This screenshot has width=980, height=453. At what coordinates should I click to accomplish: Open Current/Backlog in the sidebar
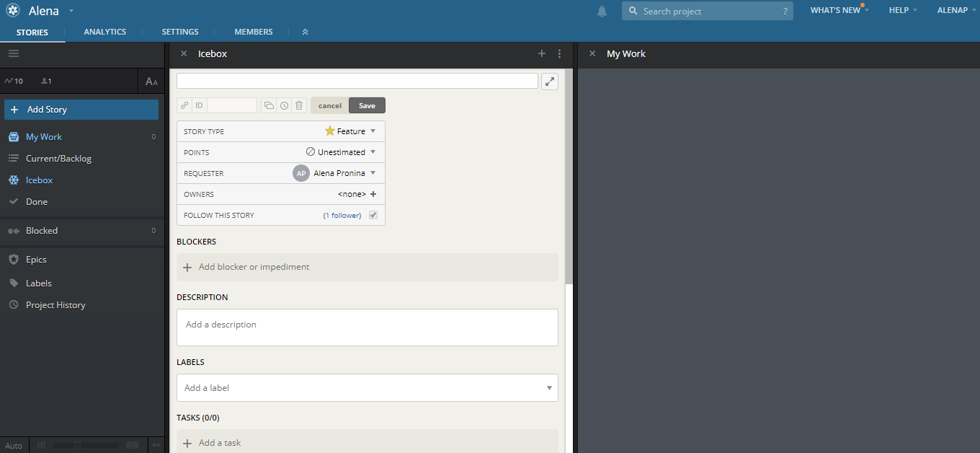click(58, 159)
